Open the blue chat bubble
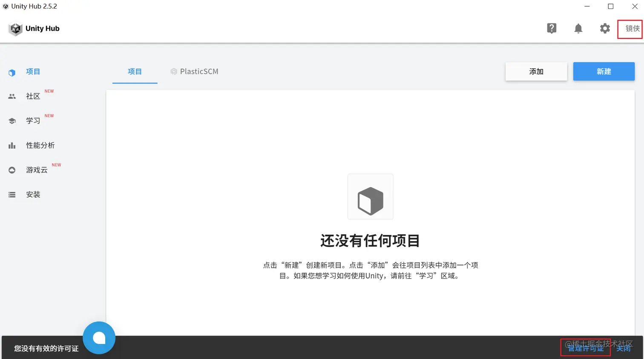The image size is (644, 359). (x=99, y=338)
